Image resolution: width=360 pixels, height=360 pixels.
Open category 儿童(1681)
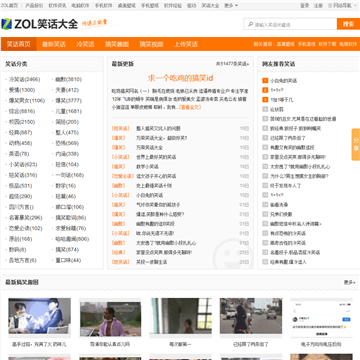point(68,111)
